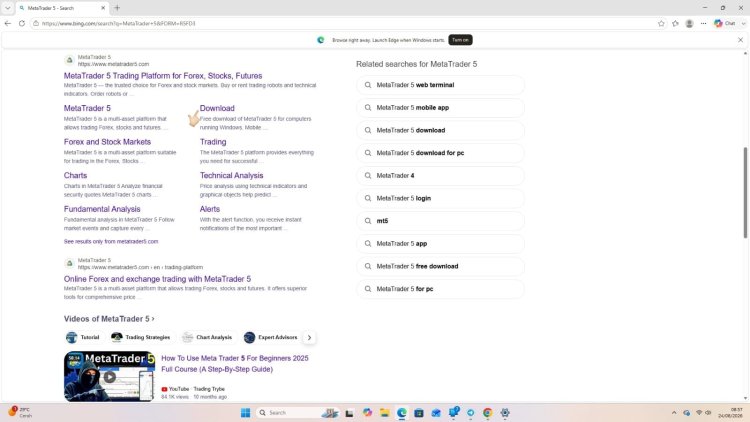Click the page vertical scrollbar thumb

[745, 192]
